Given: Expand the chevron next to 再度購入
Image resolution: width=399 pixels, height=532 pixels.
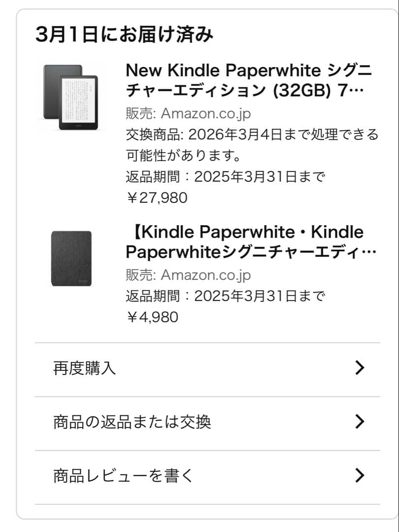Looking at the screenshot, I should [x=361, y=367].
